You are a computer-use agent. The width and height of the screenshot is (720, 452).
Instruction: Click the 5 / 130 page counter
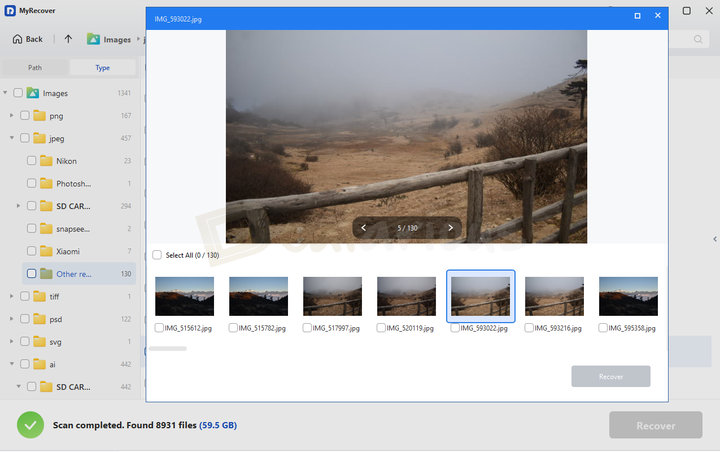click(407, 228)
